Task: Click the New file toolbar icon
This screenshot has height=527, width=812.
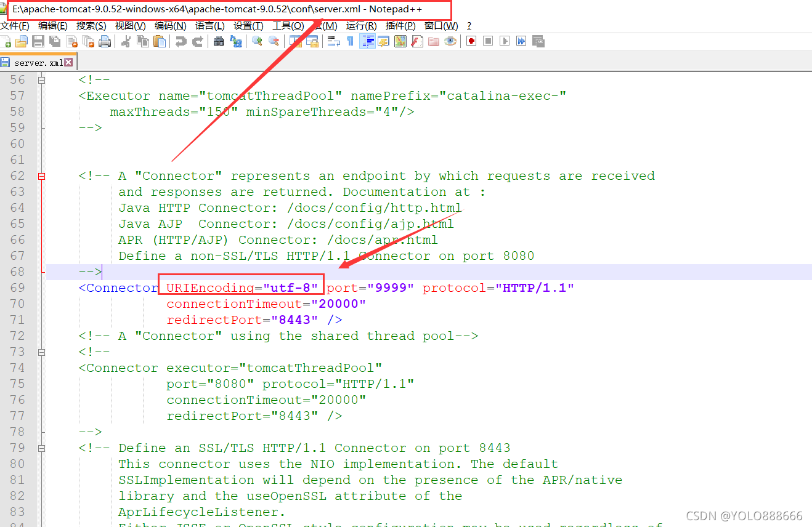Action: 6,42
